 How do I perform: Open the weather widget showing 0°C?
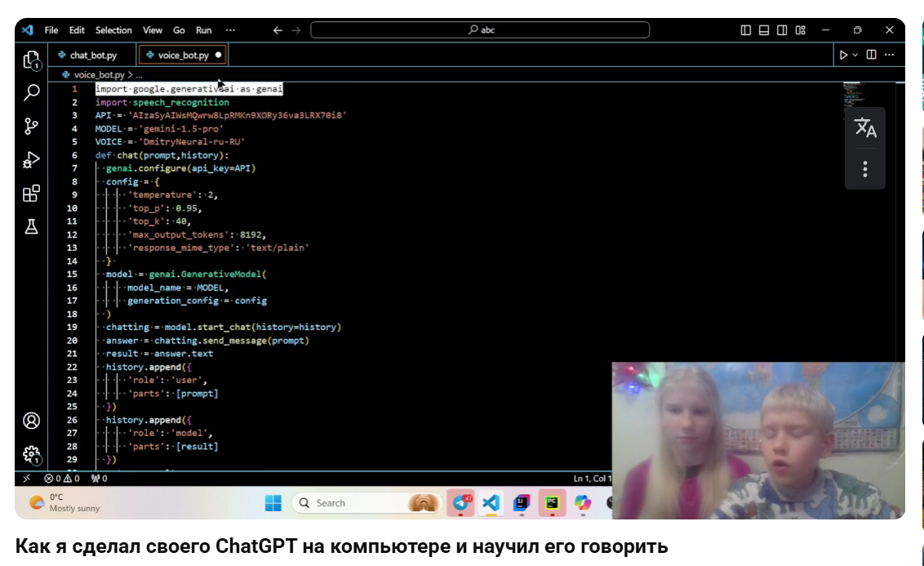64,503
